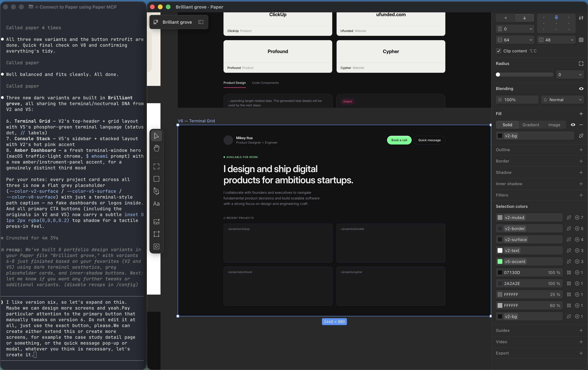Select the Move cursor tool
Image resolution: width=588 pixels, height=370 pixels.
click(x=156, y=136)
